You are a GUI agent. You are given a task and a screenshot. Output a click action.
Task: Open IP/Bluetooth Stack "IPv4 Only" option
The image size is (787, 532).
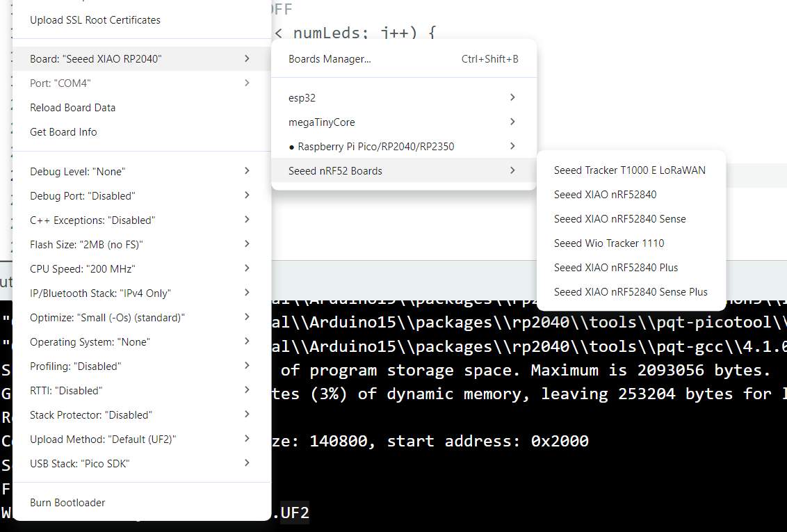click(142, 293)
